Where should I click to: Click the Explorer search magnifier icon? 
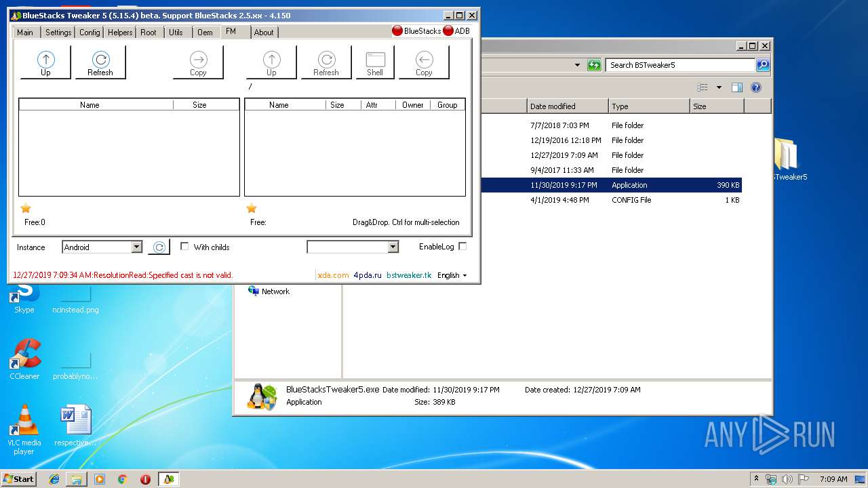(x=763, y=65)
